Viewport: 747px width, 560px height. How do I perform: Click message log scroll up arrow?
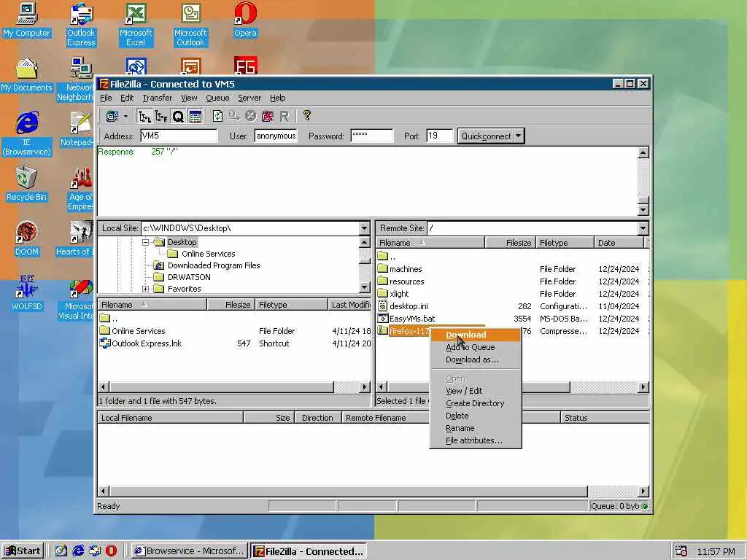[x=643, y=152]
